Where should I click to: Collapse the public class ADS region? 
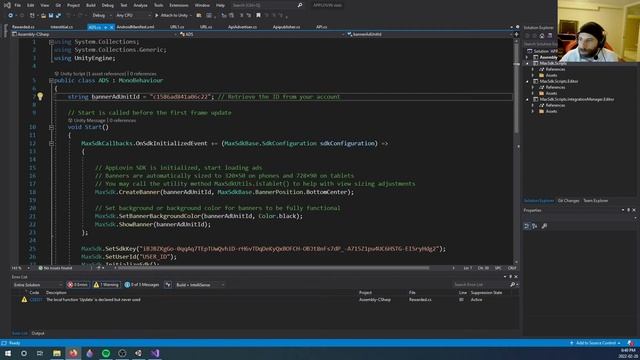pos(51,80)
